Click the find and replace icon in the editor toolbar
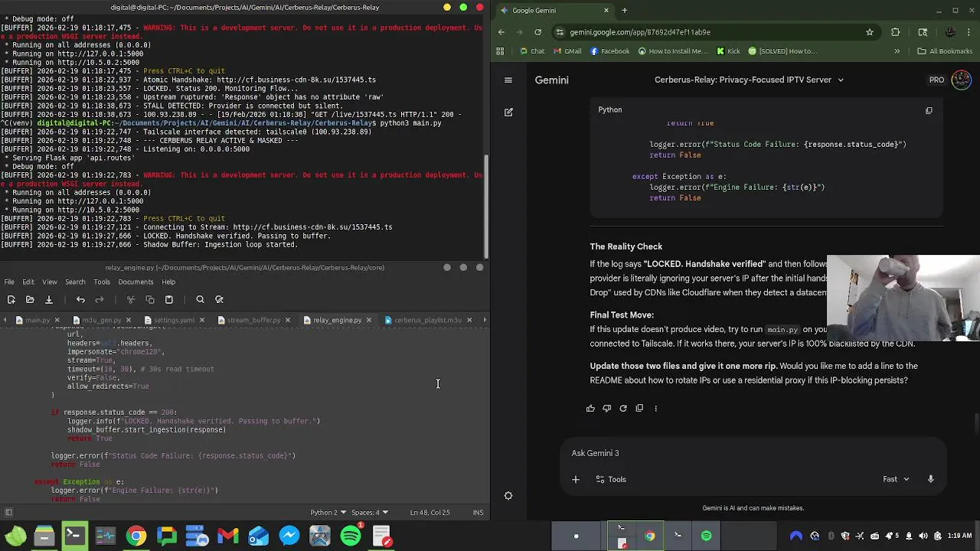This screenshot has height=551, width=980. [x=219, y=299]
